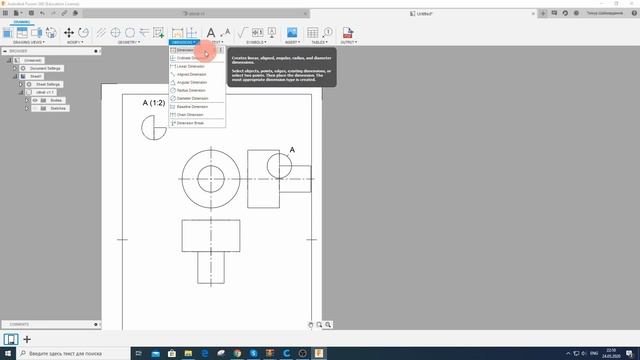Click the Zoom tool in navigation bar
The image size is (640, 360).
point(328,325)
